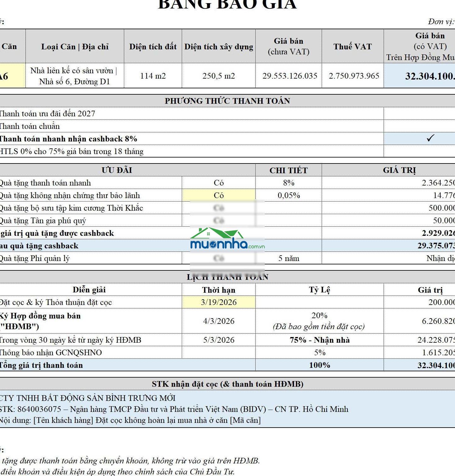This screenshot has width=455, height=476.
Task: Click the 'Quà tặng thanh toán nhanh' row label
Action: click(45, 183)
